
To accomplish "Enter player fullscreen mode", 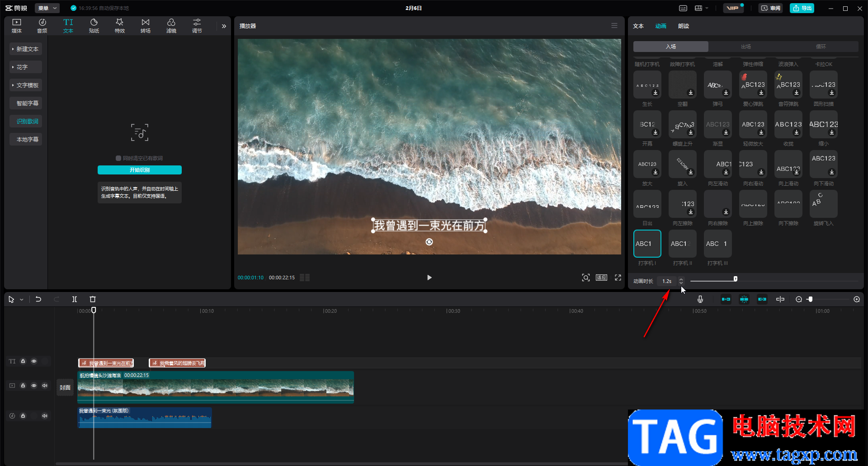I will [x=618, y=278].
